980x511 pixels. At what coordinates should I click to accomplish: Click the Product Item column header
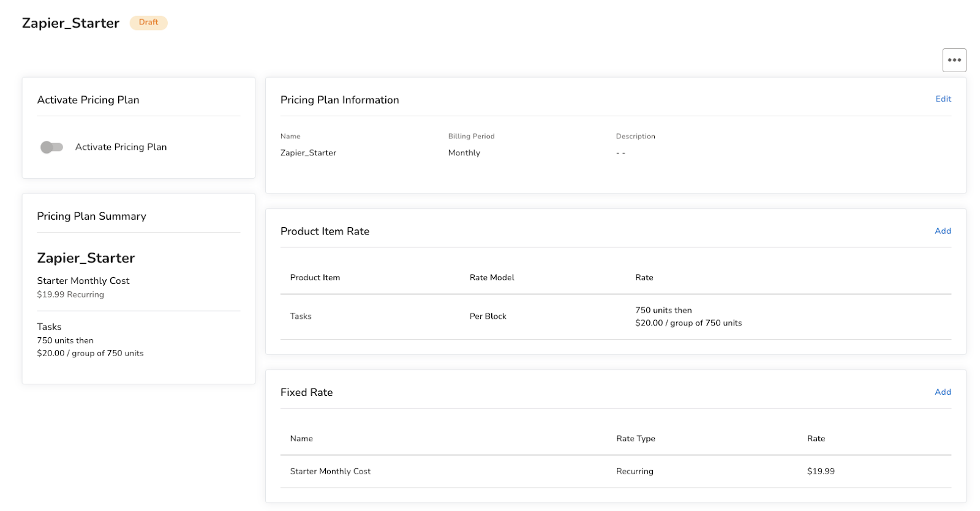[315, 278]
